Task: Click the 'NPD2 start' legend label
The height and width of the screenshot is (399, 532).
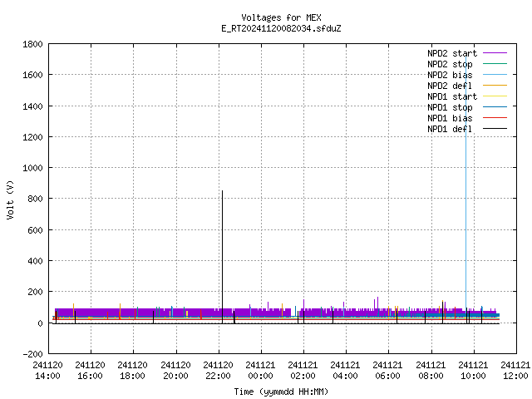Action: coord(452,53)
